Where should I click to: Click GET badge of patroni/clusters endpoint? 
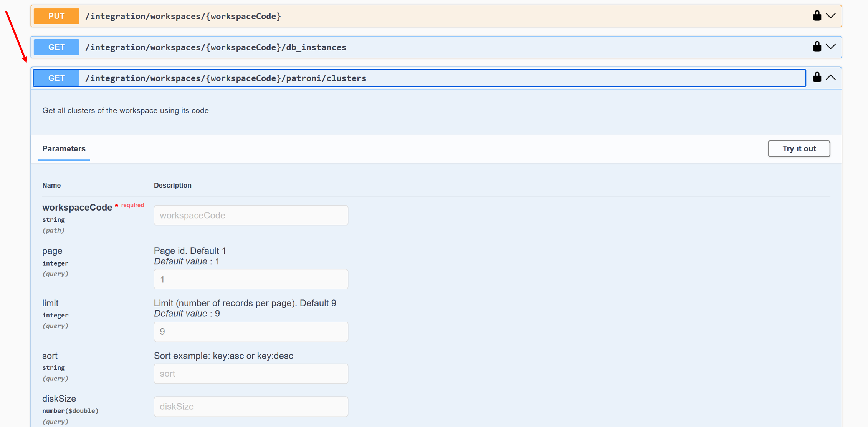tap(56, 78)
